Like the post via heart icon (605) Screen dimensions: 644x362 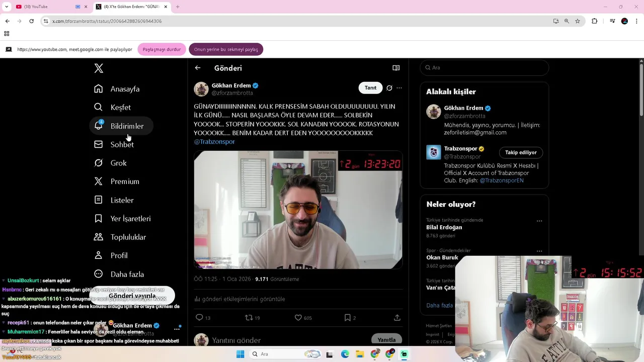(x=298, y=317)
